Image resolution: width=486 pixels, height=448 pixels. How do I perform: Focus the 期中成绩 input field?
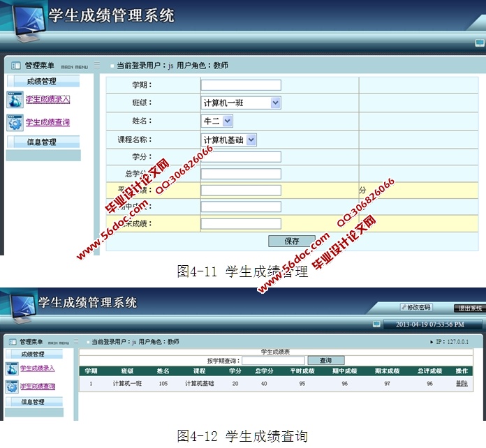coord(241,207)
